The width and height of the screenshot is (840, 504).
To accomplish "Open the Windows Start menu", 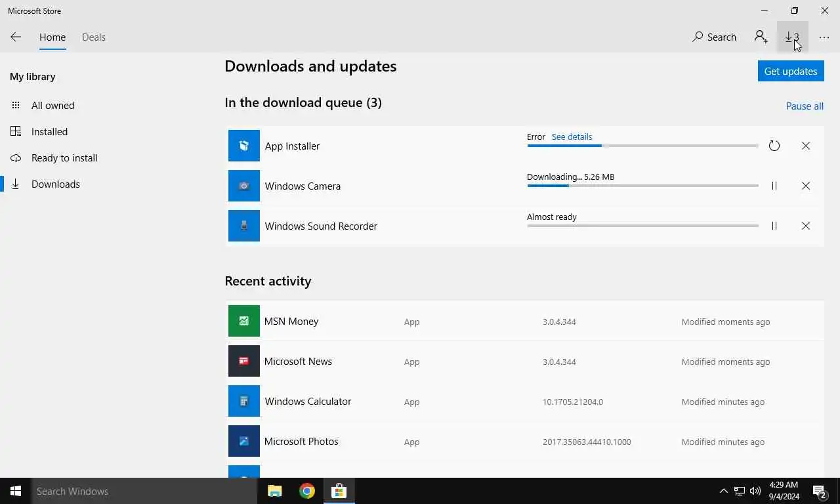I will point(16,491).
